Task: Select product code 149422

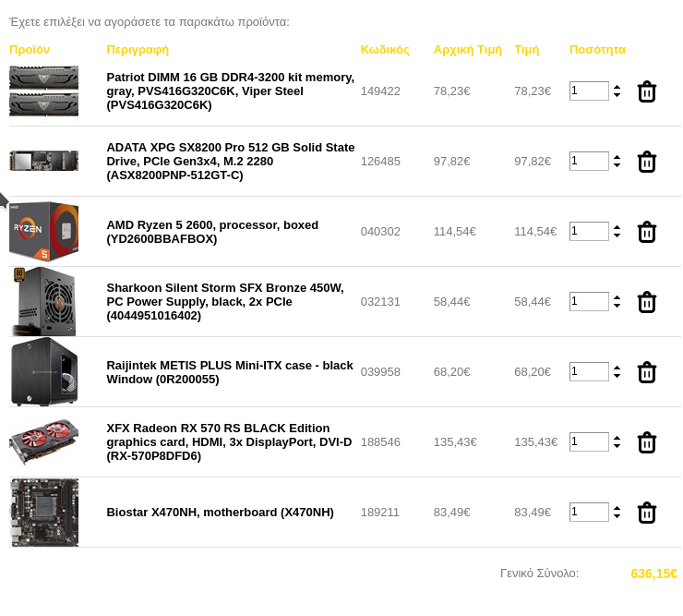Action: point(380,91)
